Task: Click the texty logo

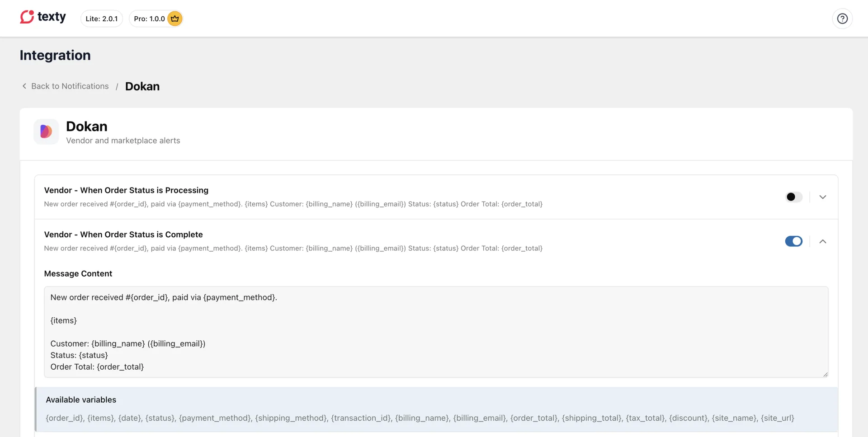Action: (43, 17)
